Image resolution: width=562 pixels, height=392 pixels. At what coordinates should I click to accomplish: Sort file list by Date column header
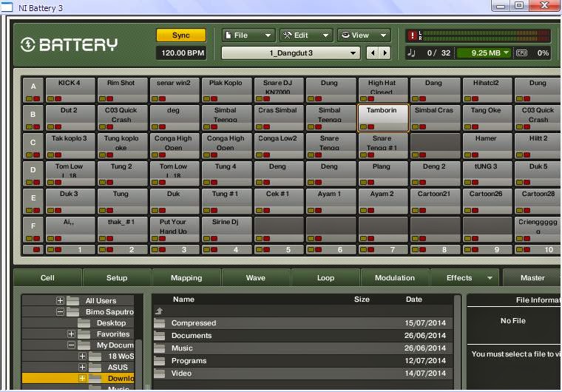click(414, 300)
